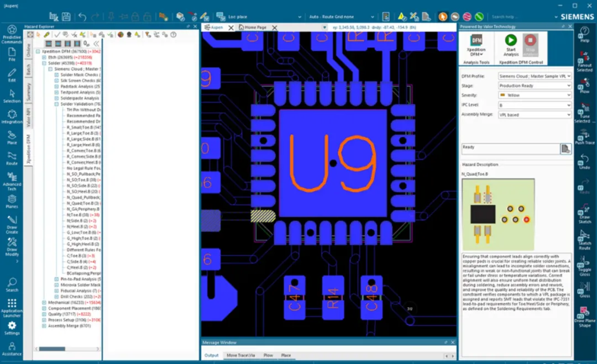Open the Planes tool
The image size is (597, 364).
pyautogui.click(x=12, y=202)
